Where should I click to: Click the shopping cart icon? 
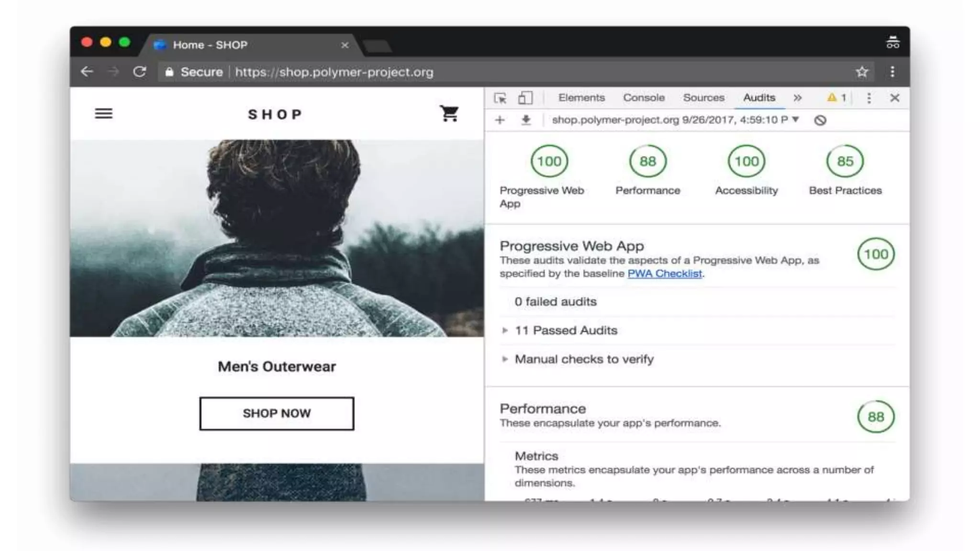tap(449, 114)
